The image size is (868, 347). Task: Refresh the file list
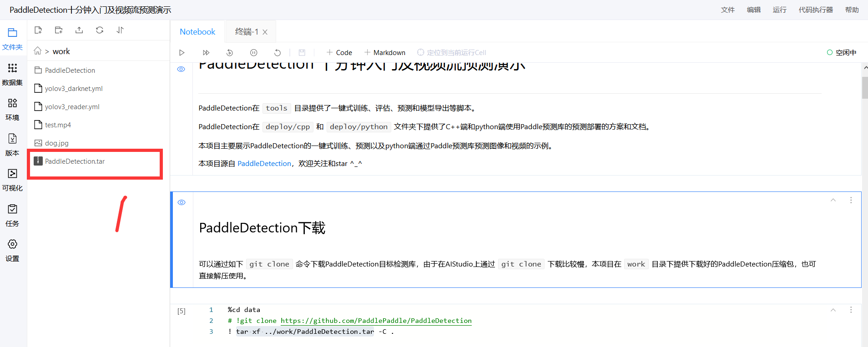(x=100, y=30)
